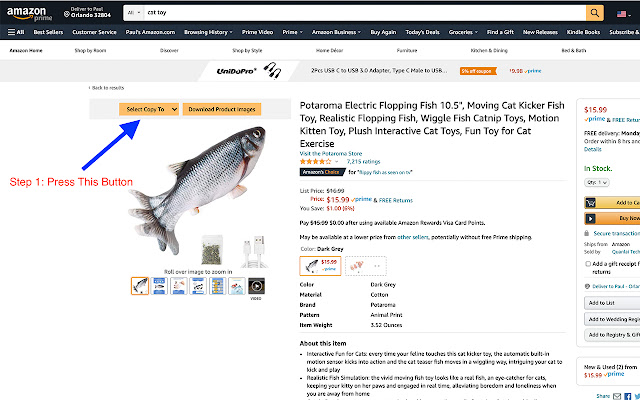Expand the Select Copy To dropdown
The height and width of the screenshot is (400, 640).
pos(149,109)
